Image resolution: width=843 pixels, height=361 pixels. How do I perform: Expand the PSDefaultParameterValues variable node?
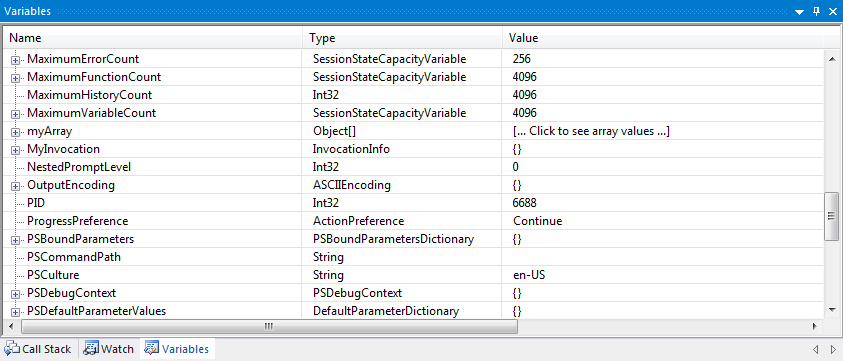[16, 312]
